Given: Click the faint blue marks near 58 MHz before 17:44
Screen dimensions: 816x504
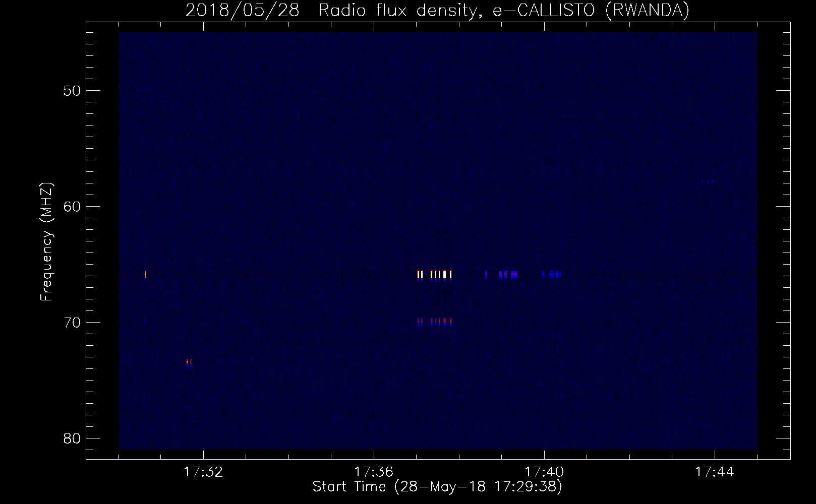Looking at the screenshot, I should 708,181.
